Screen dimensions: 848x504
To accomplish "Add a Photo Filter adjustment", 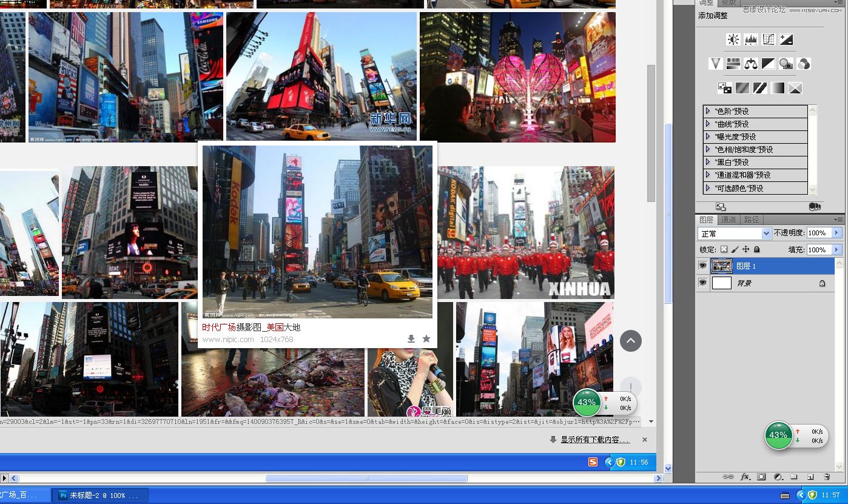I will [786, 64].
